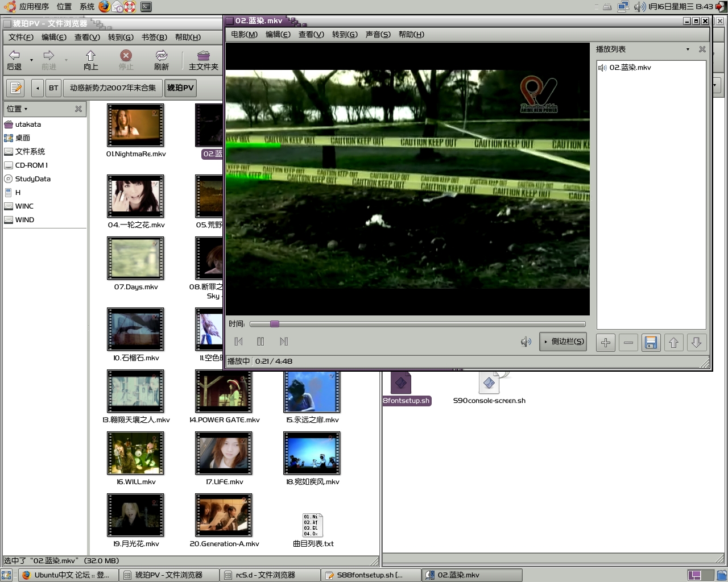Select 04.一轮之花.mkv video thumbnail
The image size is (728, 582).
pos(135,196)
